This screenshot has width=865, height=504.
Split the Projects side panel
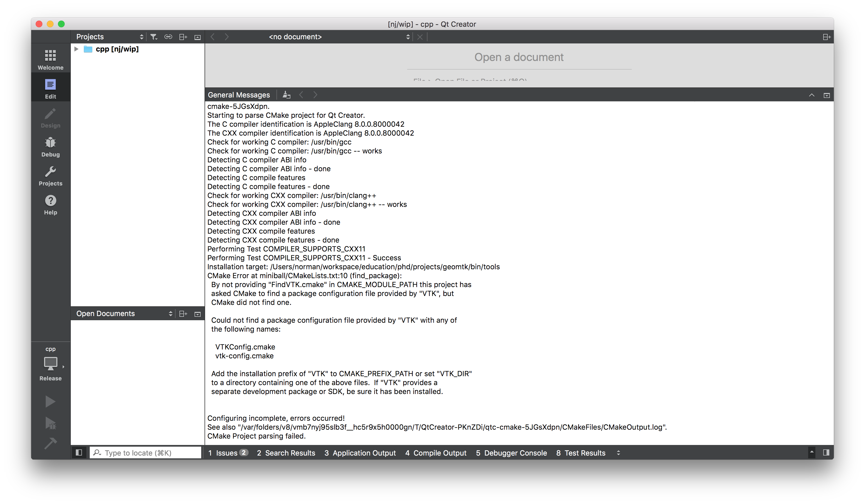[x=183, y=37]
